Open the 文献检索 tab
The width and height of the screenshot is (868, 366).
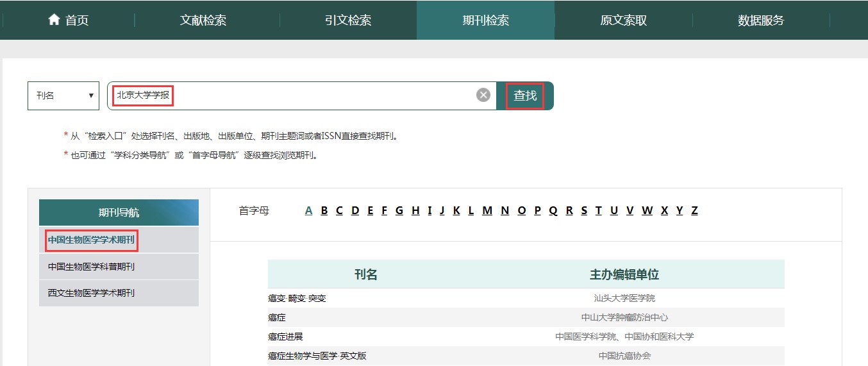pos(203,21)
